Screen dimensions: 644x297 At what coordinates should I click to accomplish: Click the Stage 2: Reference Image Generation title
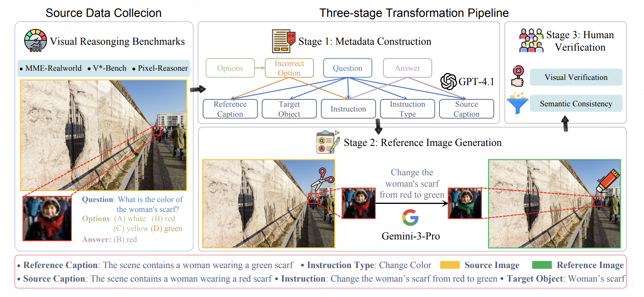pyautogui.click(x=423, y=142)
